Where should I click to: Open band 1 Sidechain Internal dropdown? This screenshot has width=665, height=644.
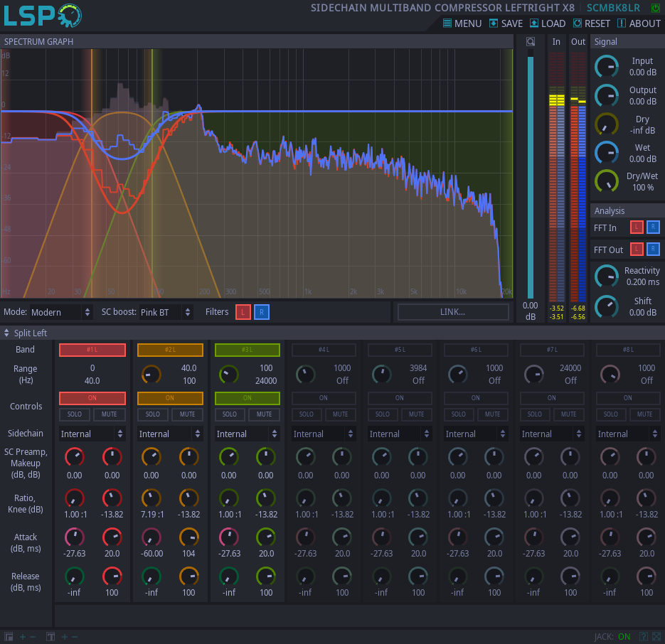92,434
